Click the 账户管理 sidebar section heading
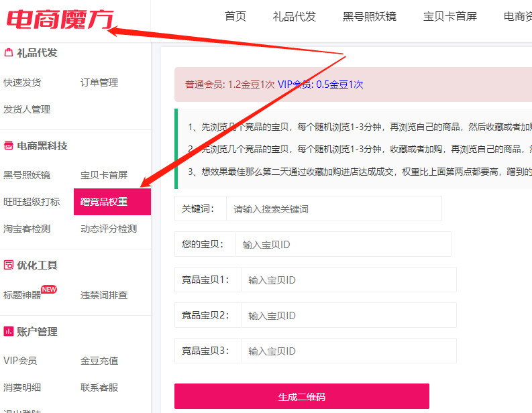532x413 pixels. [38, 331]
